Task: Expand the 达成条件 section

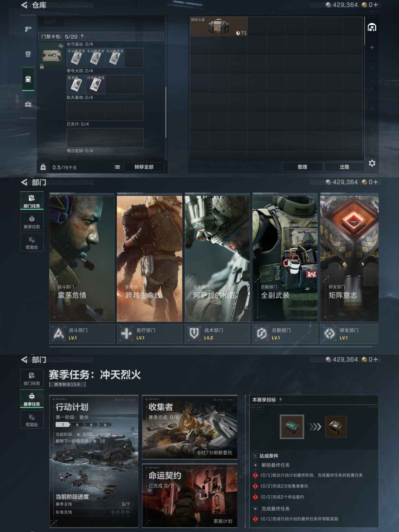Action: (x=256, y=456)
